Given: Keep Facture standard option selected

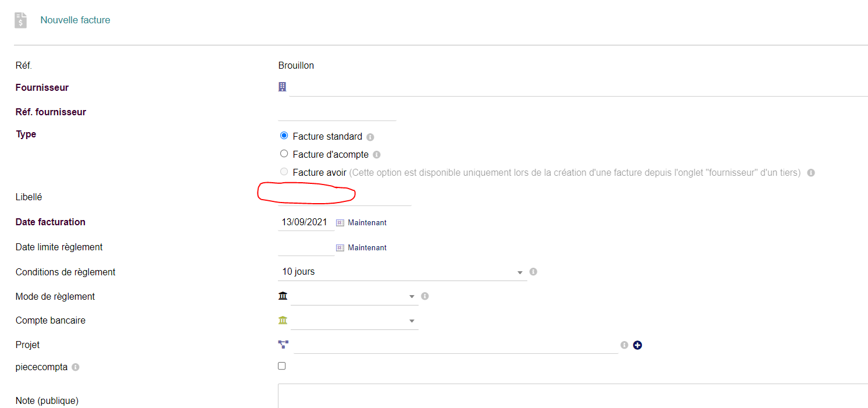Looking at the screenshot, I should pos(284,135).
